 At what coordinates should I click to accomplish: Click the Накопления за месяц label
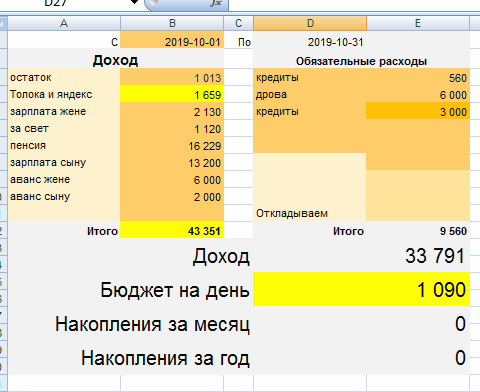pos(152,324)
